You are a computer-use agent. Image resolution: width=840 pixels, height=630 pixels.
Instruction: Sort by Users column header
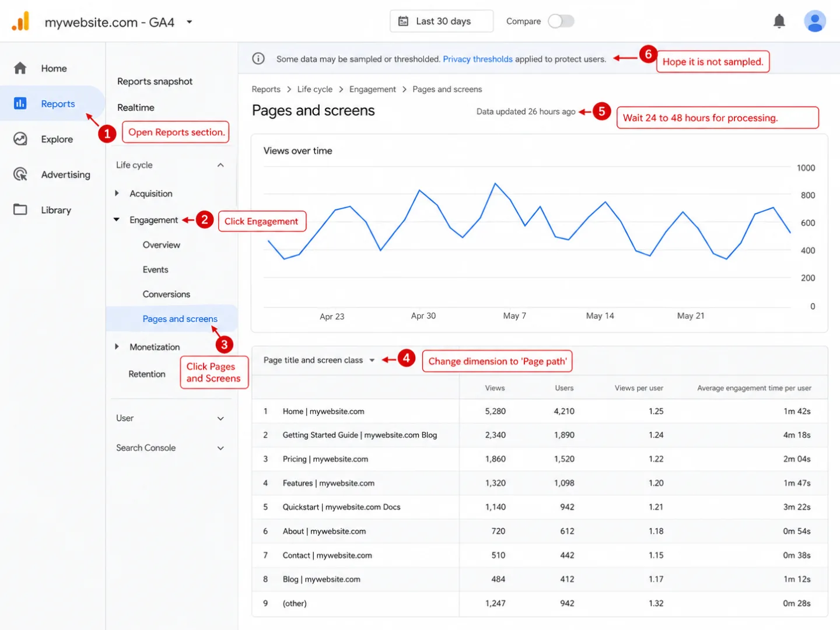click(564, 388)
